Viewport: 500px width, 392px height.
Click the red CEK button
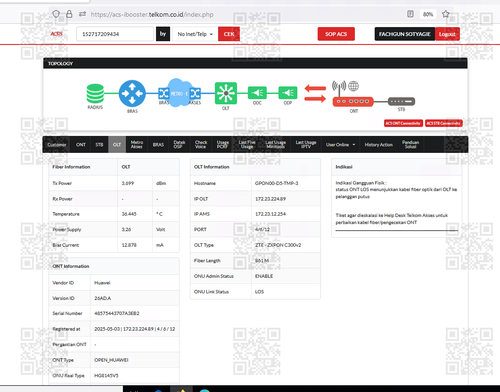click(229, 34)
